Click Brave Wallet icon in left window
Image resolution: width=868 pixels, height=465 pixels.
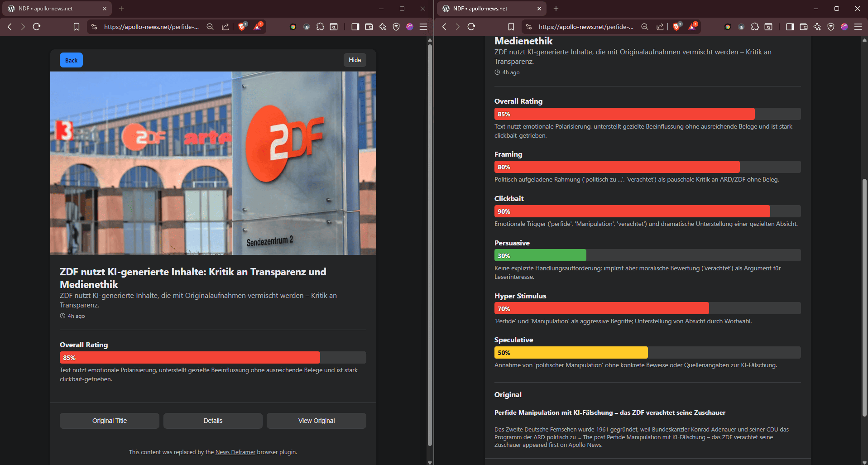coord(369,27)
